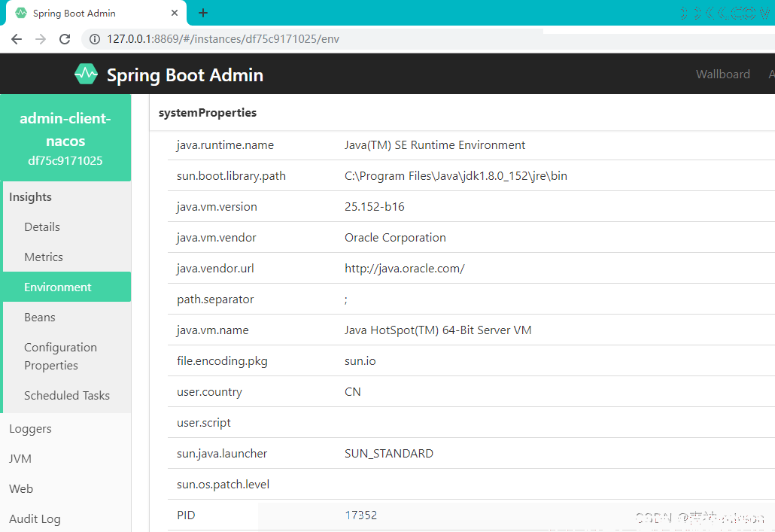This screenshot has height=532, width=775.
Task: Click the CN value
Action: click(x=352, y=391)
